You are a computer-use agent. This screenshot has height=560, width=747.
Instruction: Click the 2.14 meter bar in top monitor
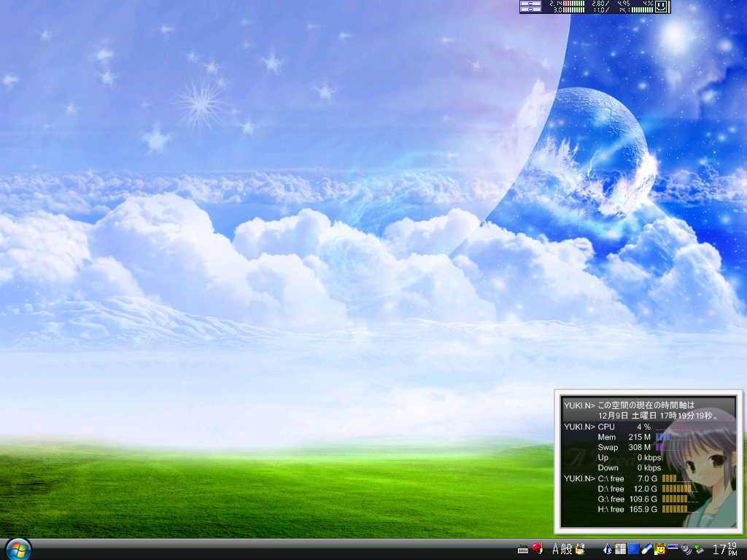click(573, 4)
